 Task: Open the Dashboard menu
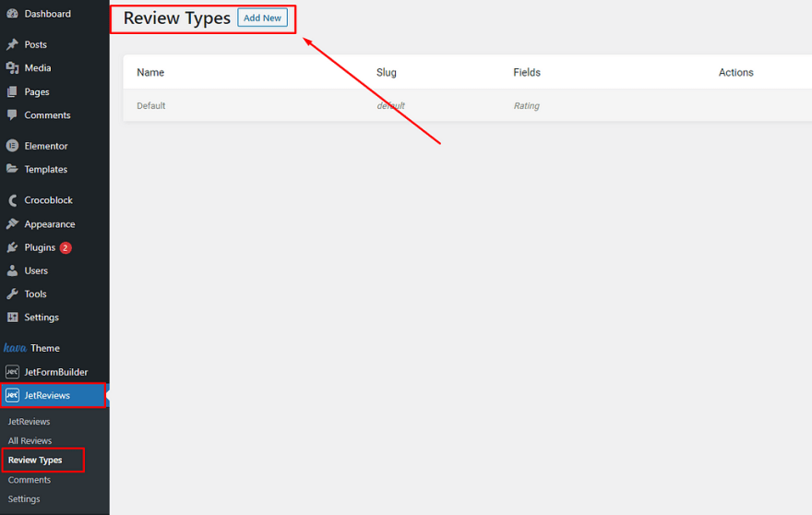coord(48,14)
